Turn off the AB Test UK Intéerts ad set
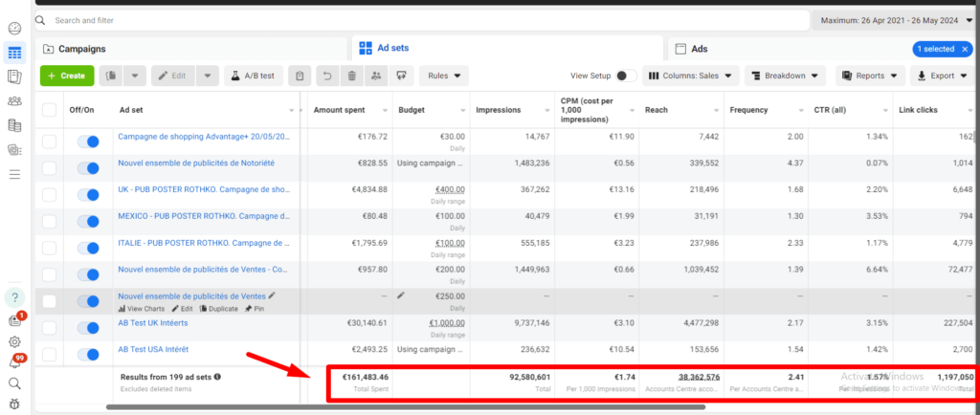Viewport: 980px width, 415px height. click(x=88, y=328)
